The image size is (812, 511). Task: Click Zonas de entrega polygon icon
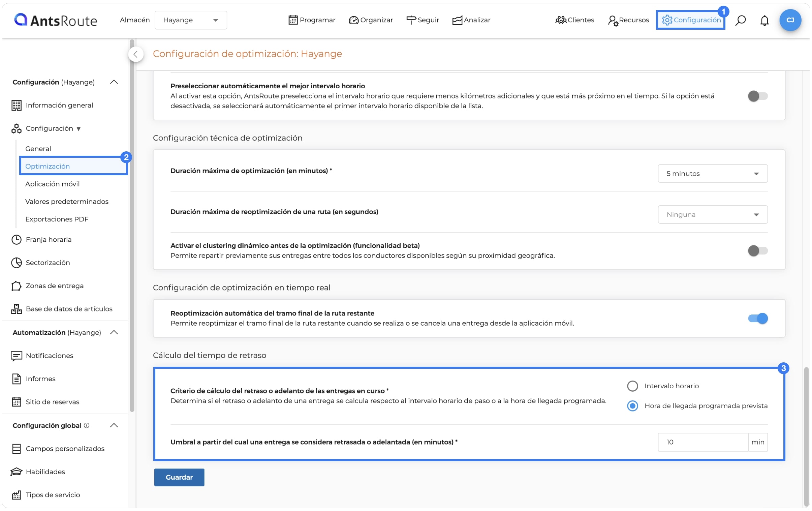(16, 286)
